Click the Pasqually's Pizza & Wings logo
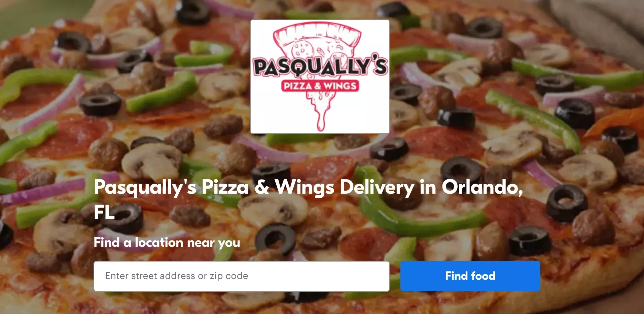Viewport: 644px width, 314px height. click(320, 77)
